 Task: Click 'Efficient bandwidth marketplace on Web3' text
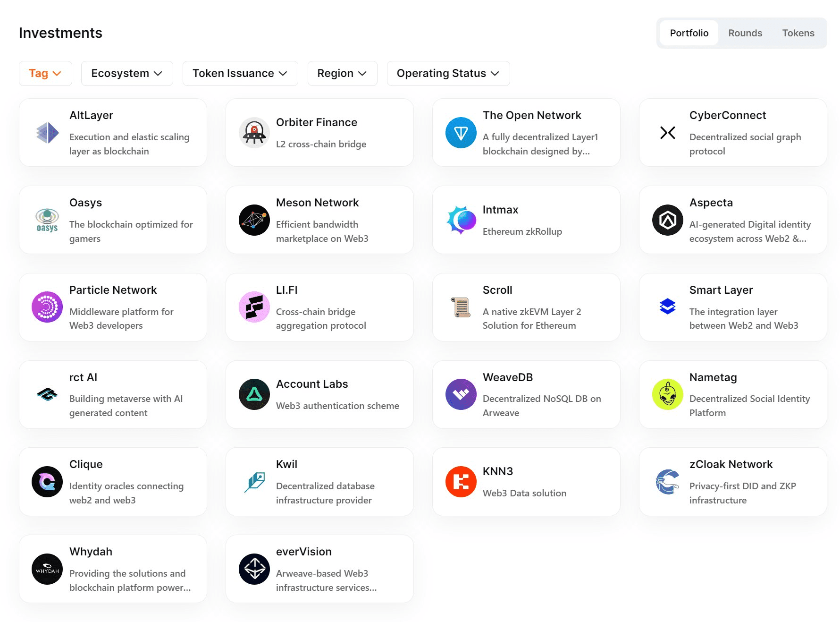coord(322,231)
